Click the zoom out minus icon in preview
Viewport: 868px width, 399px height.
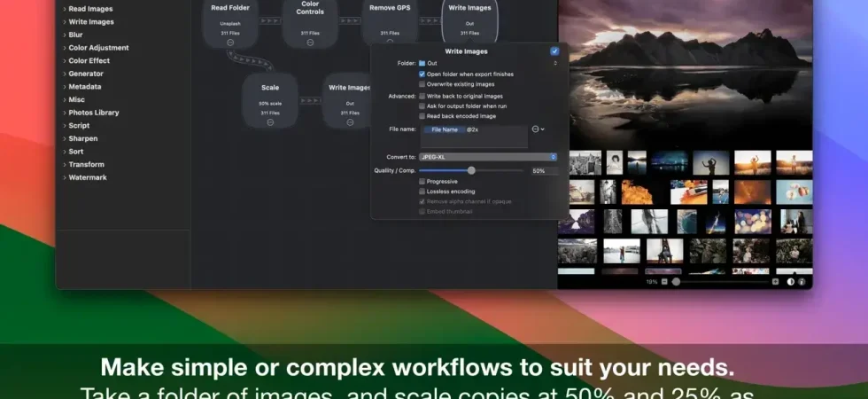[x=664, y=282]
